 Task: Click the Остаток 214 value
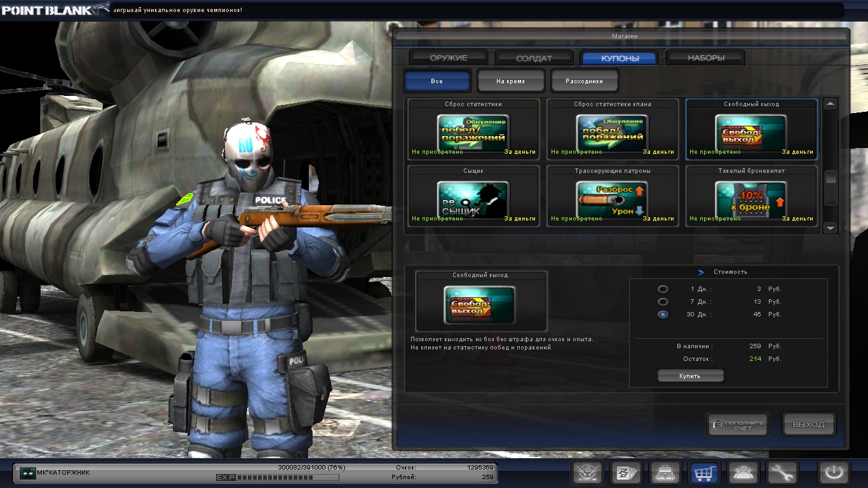coord(756,359)
